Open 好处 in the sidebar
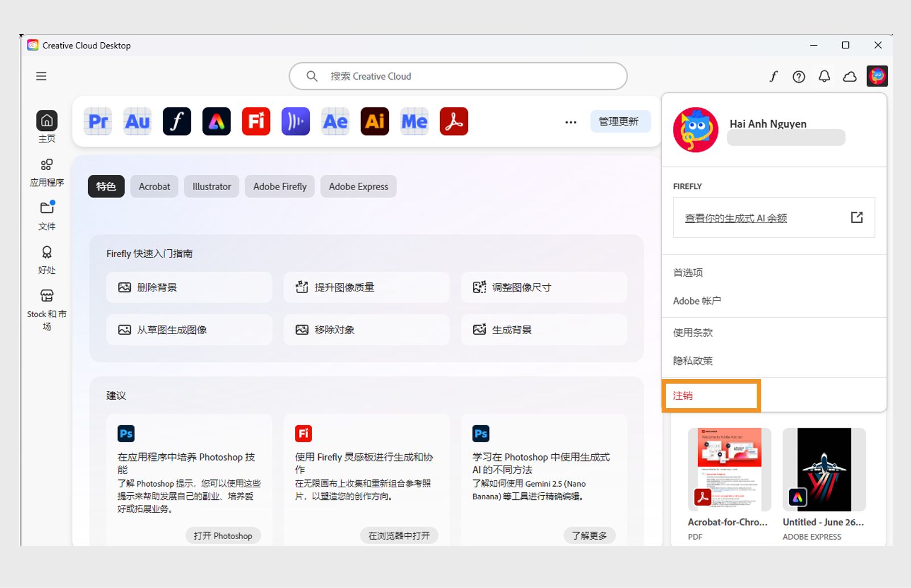The image size is (911, 588). pyautogui.click(x=47, y=260)
